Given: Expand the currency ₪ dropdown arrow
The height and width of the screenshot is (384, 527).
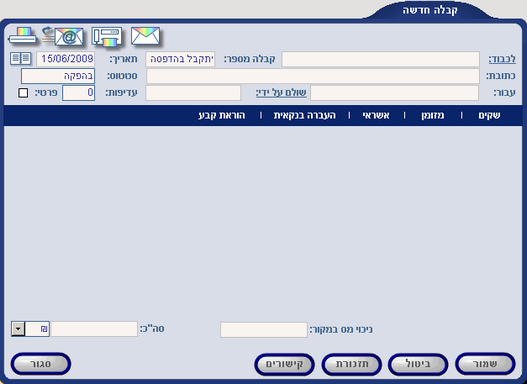Looking at the screenshot, I should (x=18, y=329).
